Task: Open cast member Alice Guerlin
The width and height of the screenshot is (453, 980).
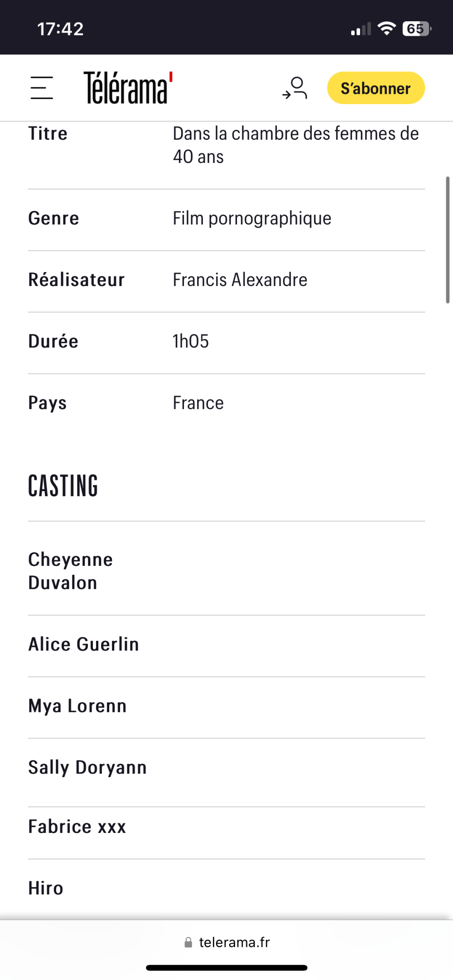Action: [83, 645]
